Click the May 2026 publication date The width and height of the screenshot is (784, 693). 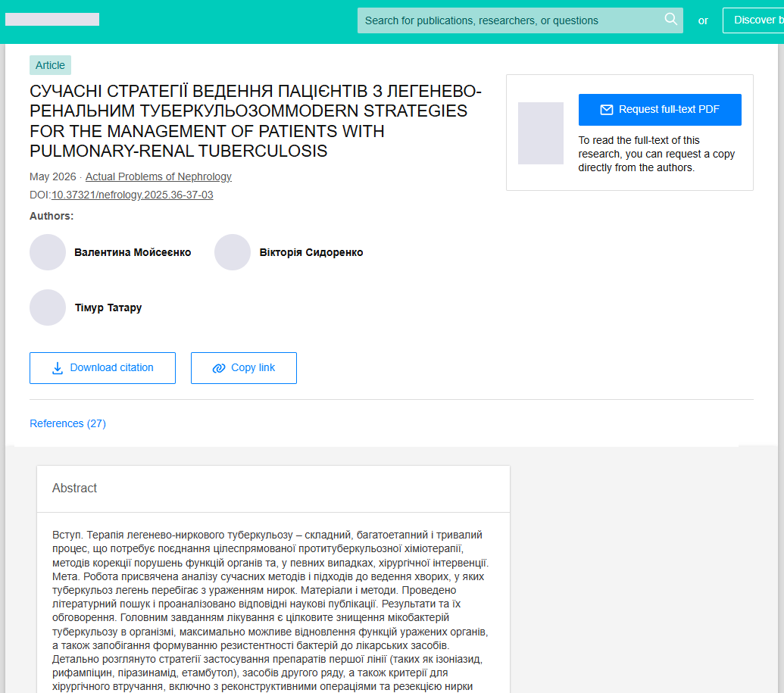[52, 176]
